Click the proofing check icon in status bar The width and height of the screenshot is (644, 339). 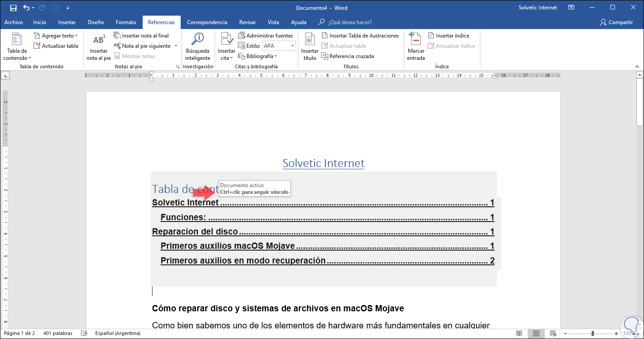[x=84, y=333]
